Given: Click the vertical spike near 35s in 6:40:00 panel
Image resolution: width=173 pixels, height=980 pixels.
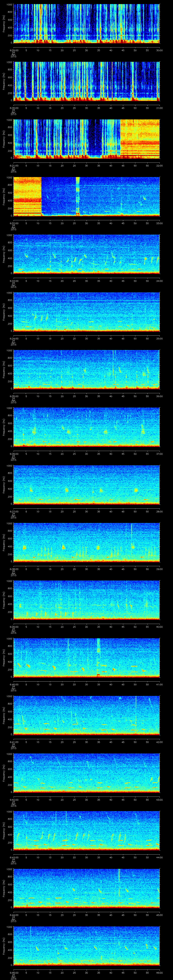Looking at the screenshot, I should pos(98,658).
